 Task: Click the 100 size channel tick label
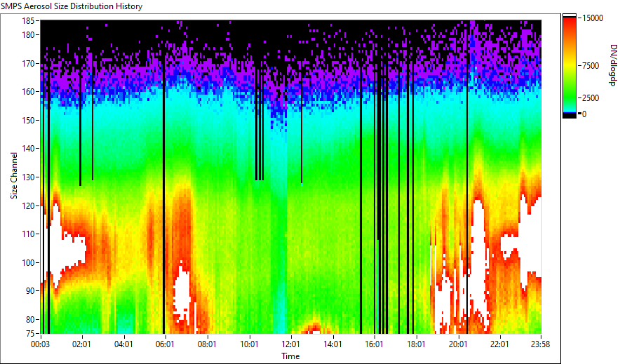(x=29, y=262)
